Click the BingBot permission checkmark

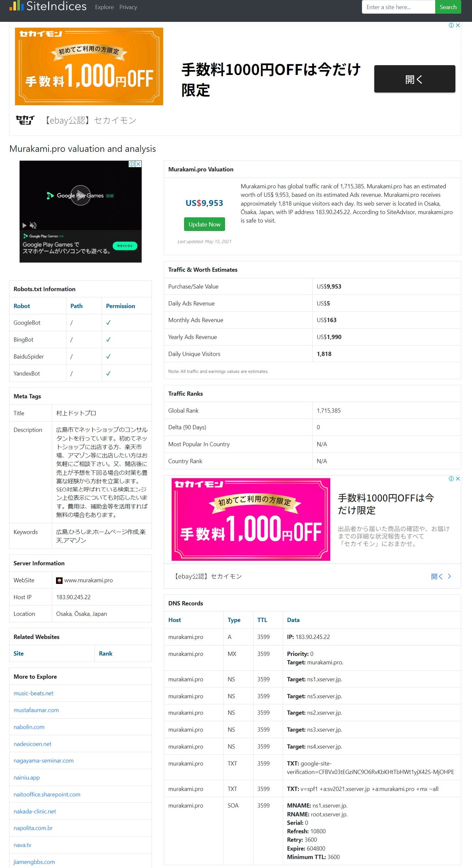(108, 340)
